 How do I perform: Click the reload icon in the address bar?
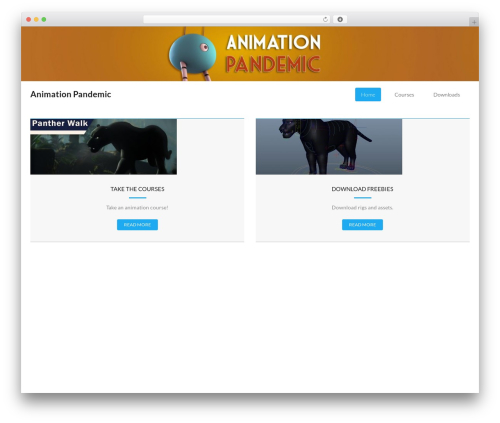pos(325,20)
